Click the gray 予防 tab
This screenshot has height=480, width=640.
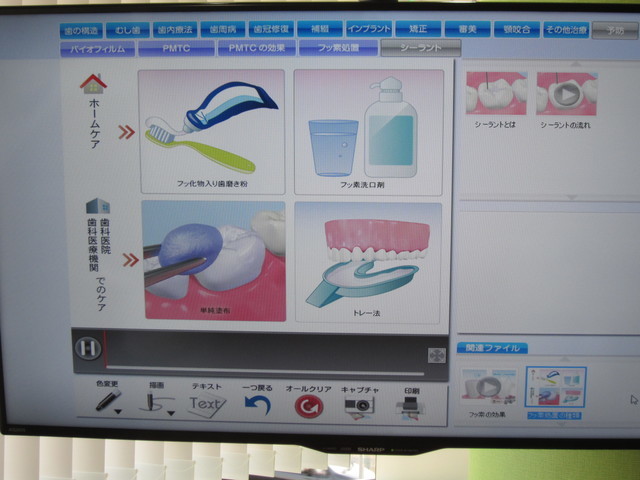pyautogui.click(x=615, y=31)
